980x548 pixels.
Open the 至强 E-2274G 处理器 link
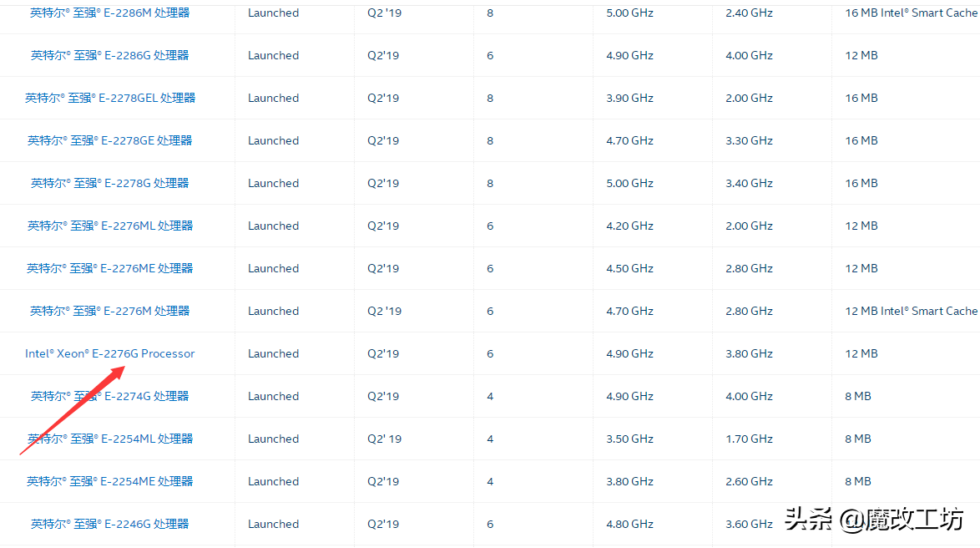pos(110,396)
